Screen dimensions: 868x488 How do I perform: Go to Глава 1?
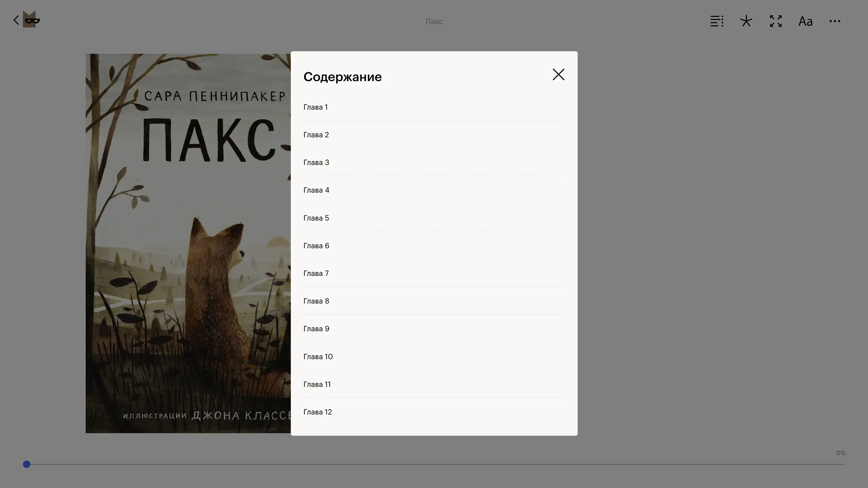tap(315, 107)
